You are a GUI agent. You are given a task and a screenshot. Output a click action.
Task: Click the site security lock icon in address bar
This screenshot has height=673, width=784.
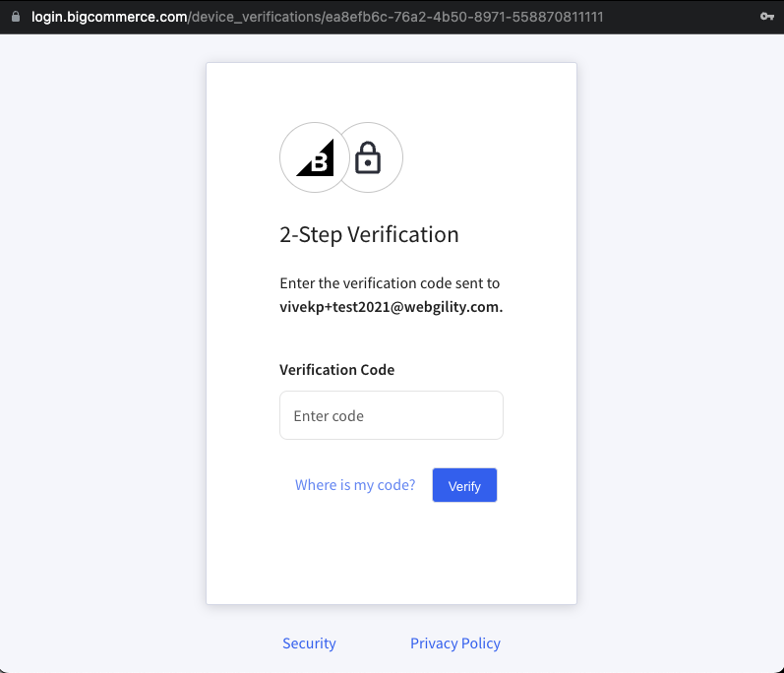[x=16, y=17]
